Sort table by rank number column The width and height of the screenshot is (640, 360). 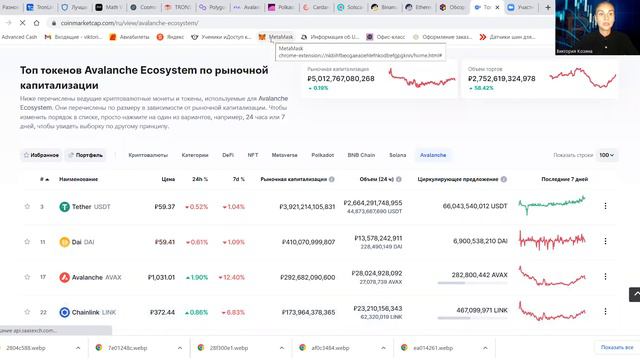click(44, 179)
